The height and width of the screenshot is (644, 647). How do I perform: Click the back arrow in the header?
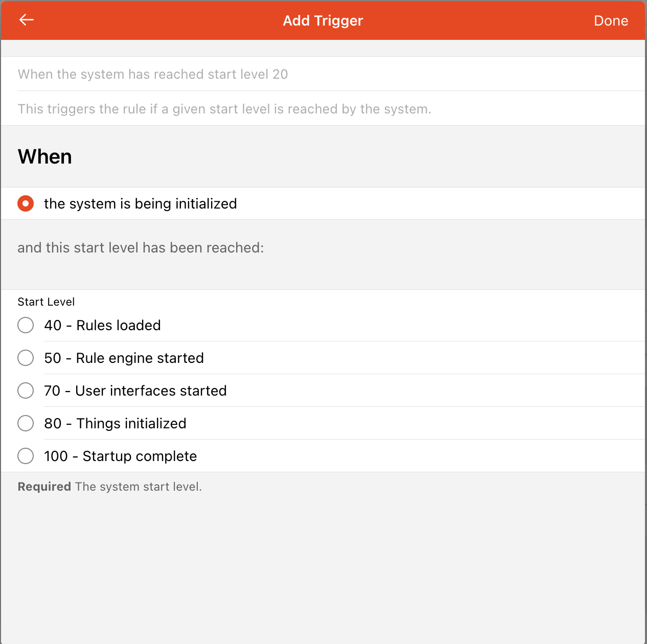[26, 20]
